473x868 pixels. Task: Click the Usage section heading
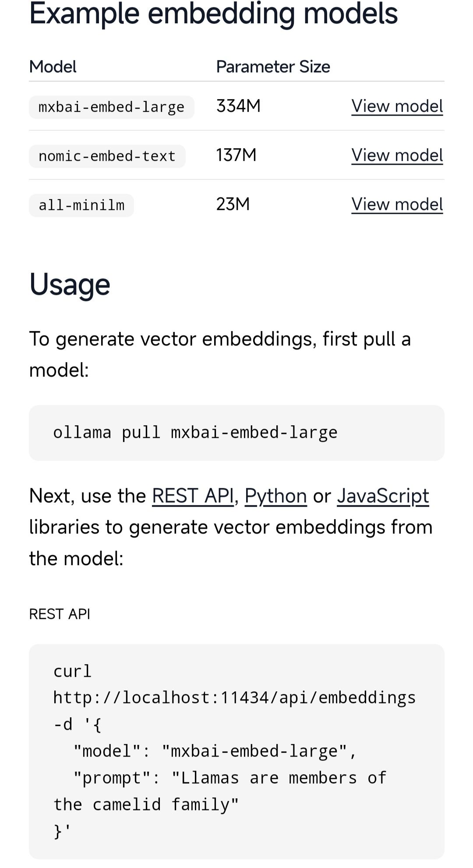(70, 285)
